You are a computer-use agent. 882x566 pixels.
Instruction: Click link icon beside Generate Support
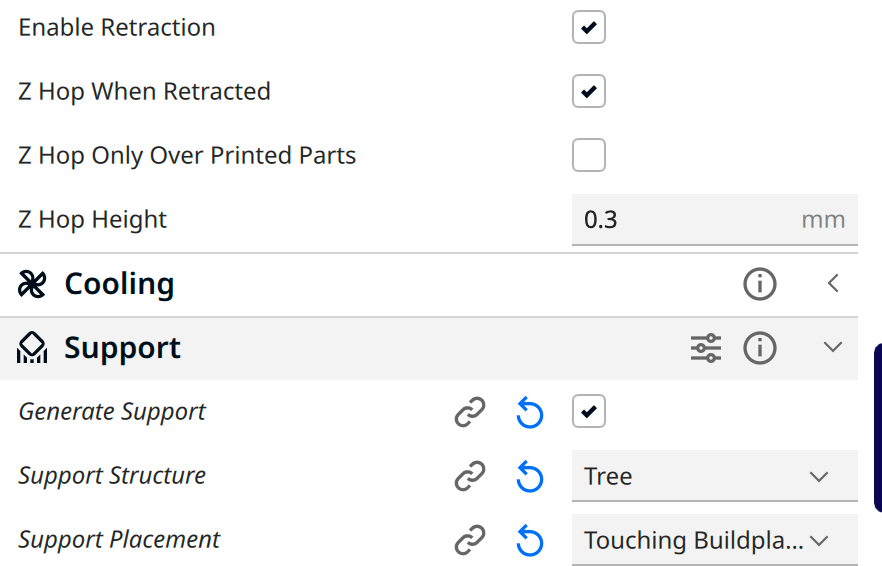click(470, 412)
